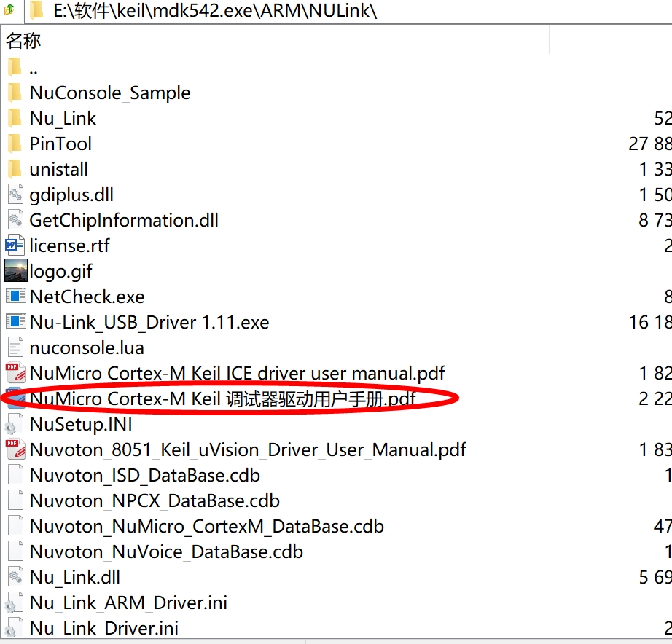Click the Nuvoton_NuVoice_DataBase.cdb file icon
This screenshot has height=644, width=672.
(15, 551)
